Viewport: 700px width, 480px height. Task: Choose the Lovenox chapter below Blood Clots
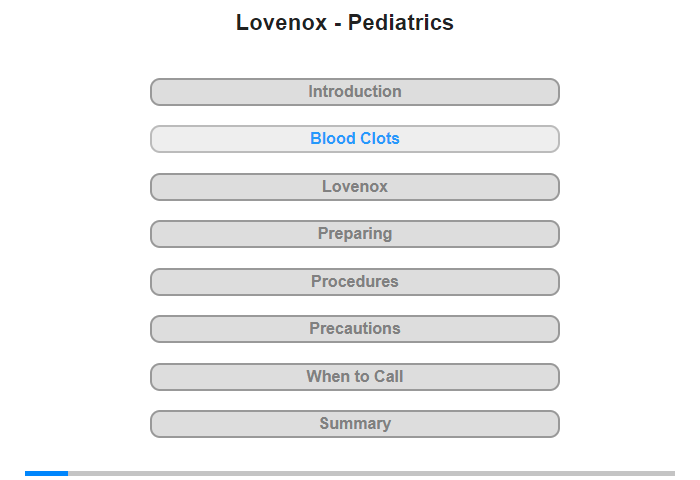(x=355, y=187)
